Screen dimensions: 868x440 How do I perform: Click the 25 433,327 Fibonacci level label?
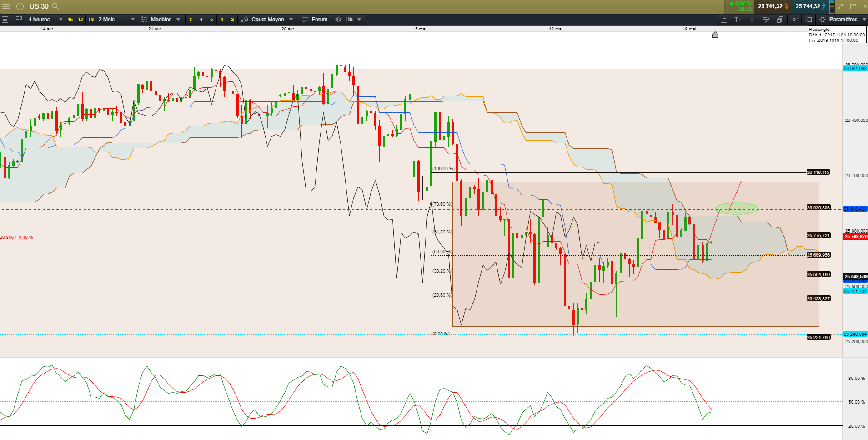click(x=818, y=298)
